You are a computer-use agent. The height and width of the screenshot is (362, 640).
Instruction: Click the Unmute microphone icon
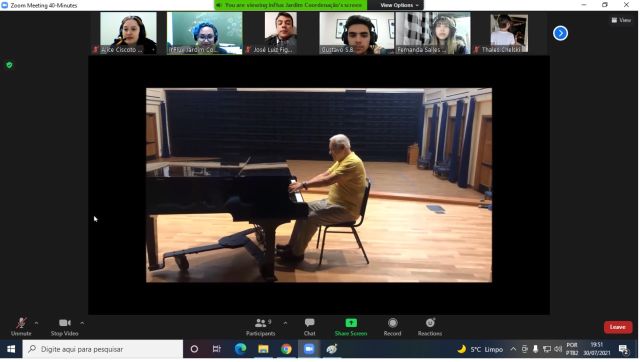point(21,323)
